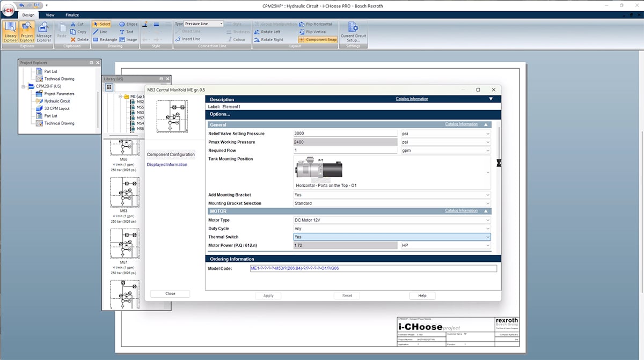
Task: Switch to the View ribbon tab
Action: pos(50,15)
